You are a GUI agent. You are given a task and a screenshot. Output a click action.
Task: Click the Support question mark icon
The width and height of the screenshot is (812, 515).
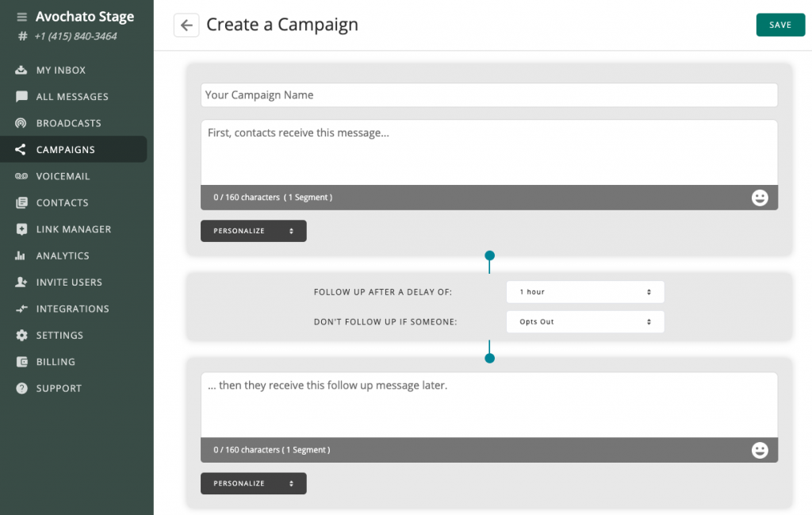(21, 389)
